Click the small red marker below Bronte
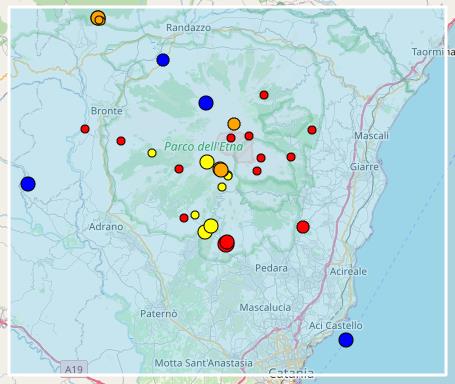 click(85, 129)
